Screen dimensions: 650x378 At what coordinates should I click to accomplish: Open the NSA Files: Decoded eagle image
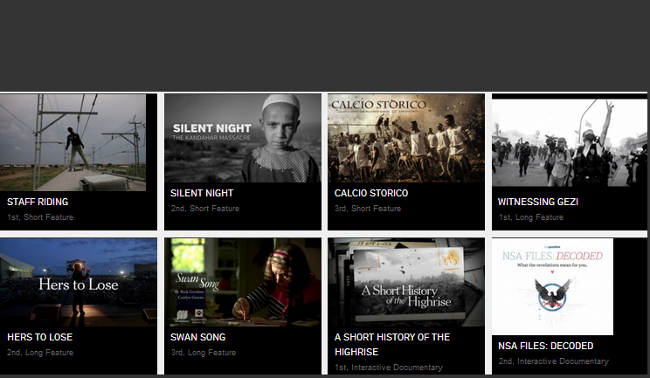tap(553, 286)
